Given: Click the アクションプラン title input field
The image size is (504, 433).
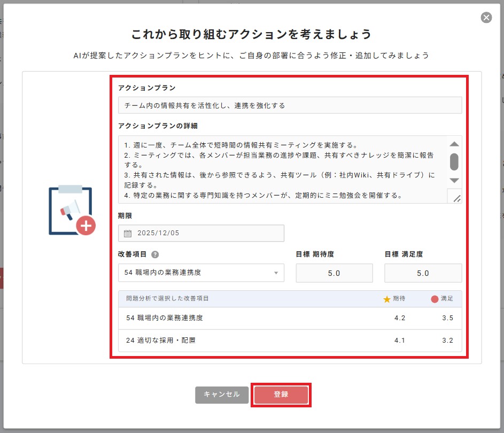Looking at the screenshot, I should (290, 105).
